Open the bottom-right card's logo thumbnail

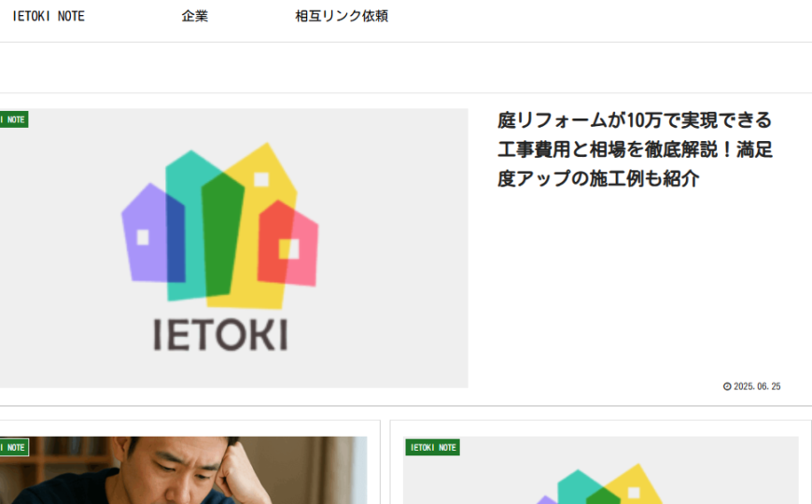pyautogui.click(x=601, y=469)
